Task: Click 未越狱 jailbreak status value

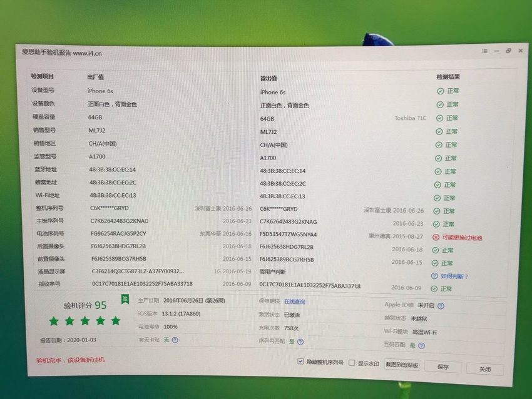Action: 419,319
